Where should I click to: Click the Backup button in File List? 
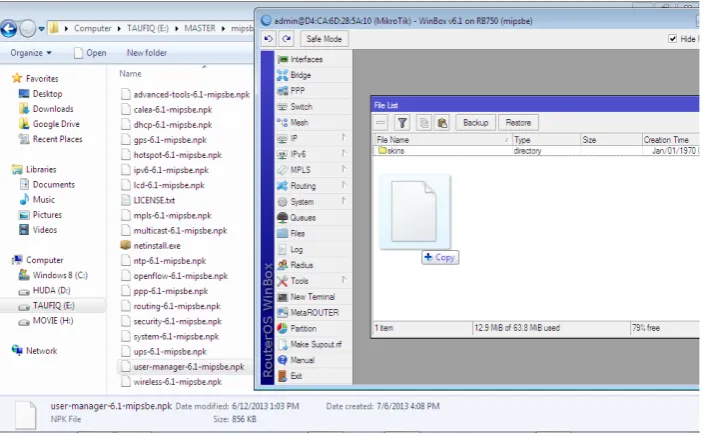tap(476, 123)
